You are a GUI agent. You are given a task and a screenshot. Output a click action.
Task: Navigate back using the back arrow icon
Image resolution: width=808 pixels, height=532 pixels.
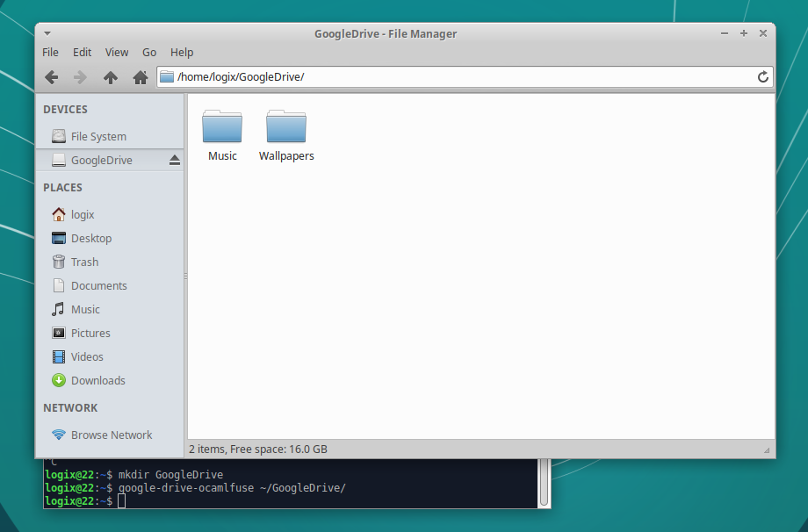[x=51, y=76]
